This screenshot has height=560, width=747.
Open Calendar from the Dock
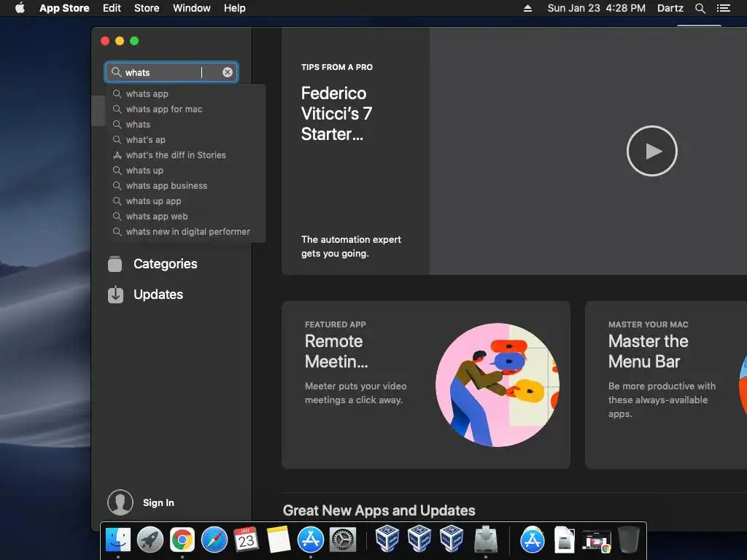point(247,540)
